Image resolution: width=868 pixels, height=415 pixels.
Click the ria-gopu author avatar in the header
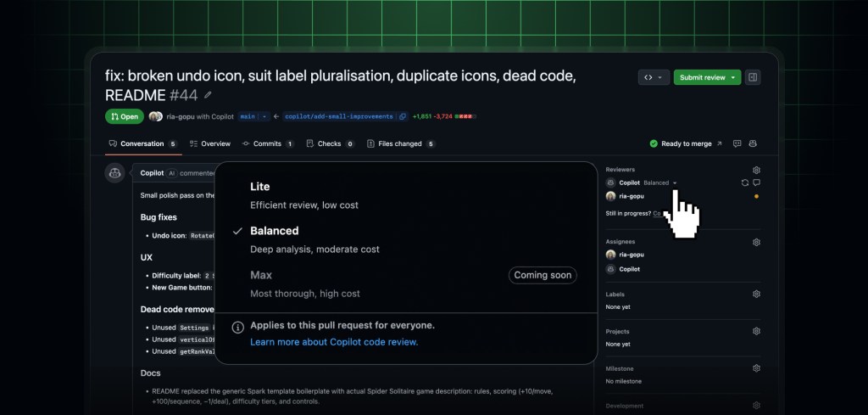tap(156, 116)
